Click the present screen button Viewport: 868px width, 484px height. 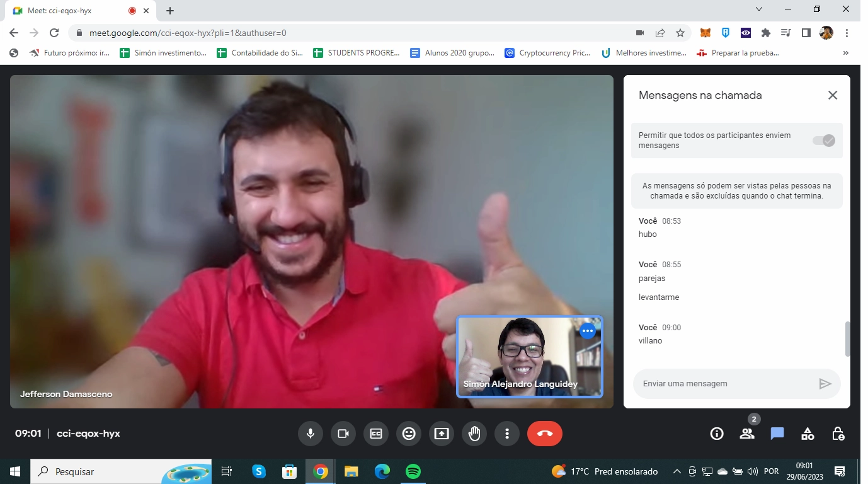click(442, 434)
